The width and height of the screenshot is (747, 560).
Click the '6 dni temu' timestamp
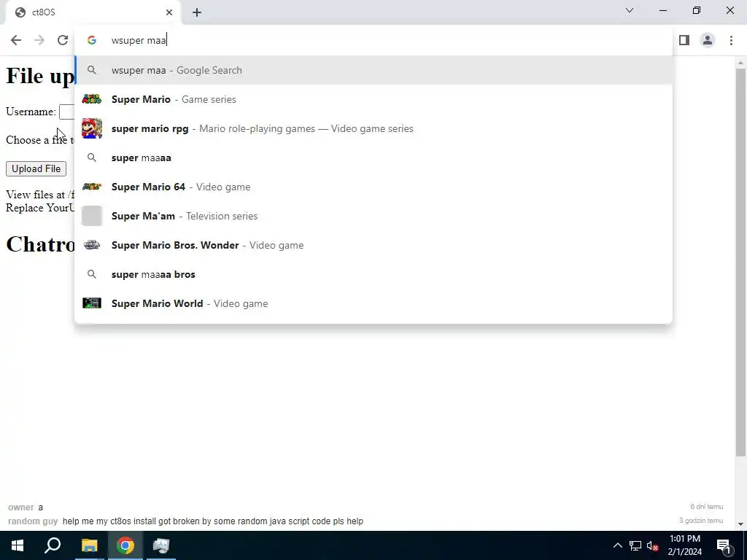pos(706,507)
